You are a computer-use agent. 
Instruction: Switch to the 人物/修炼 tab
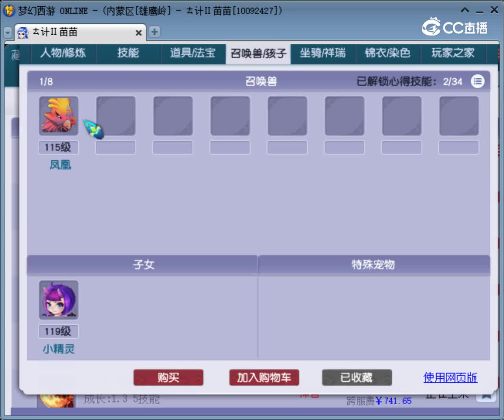point(63,53)
